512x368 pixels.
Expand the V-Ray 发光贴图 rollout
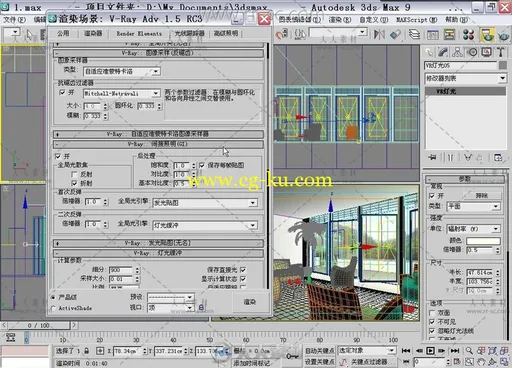coord(158,243)
